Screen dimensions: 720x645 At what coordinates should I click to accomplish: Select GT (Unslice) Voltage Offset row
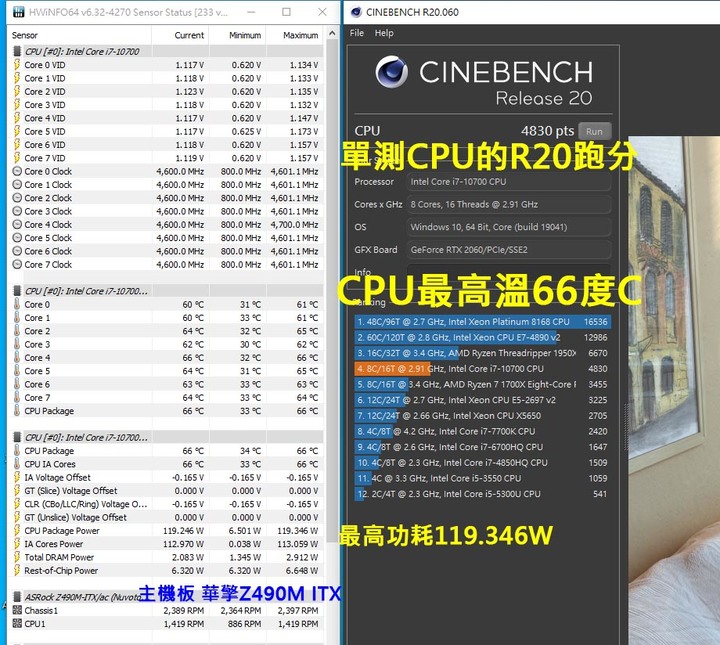166,517
